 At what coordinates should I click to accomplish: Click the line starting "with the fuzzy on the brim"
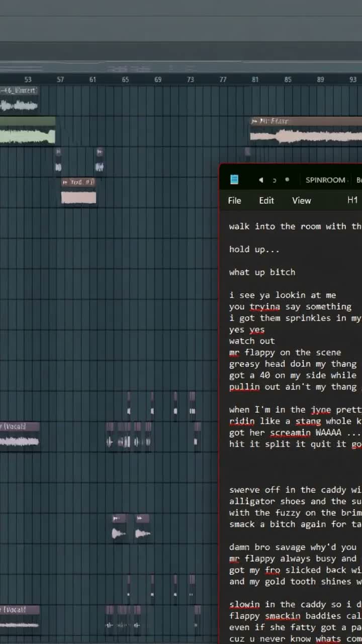point(295,513)
